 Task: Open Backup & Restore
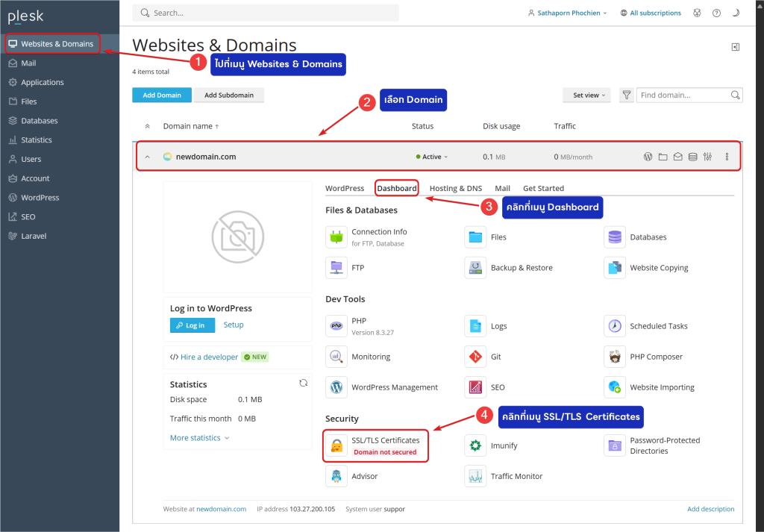521,268
